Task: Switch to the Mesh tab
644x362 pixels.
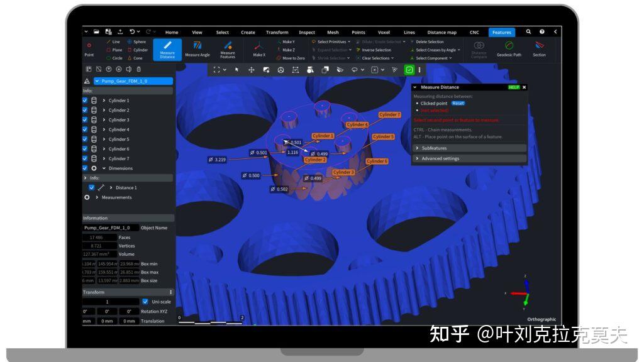Action: tap(333, 33)
